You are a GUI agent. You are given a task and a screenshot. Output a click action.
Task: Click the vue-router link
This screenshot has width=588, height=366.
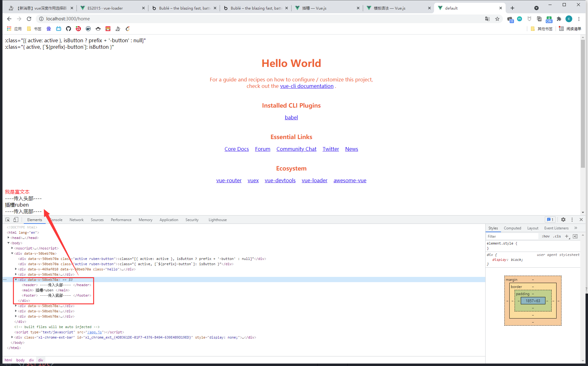[229, 181]
